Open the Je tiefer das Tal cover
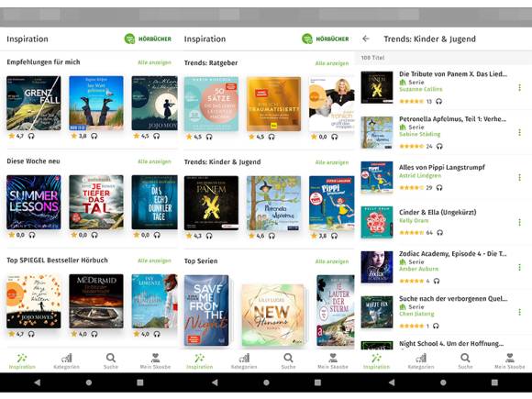The image size is (532, 399). coord(96,202)
